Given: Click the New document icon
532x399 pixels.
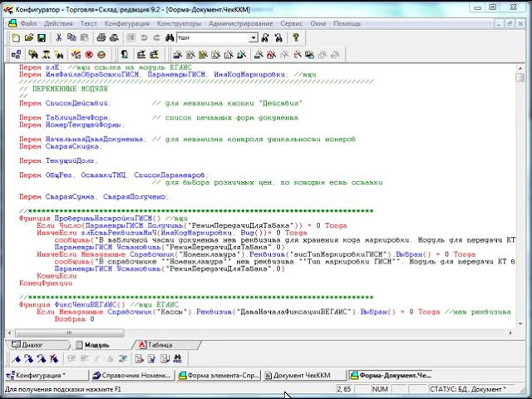Looking at the screenshot, I should (x=16, y=38).
